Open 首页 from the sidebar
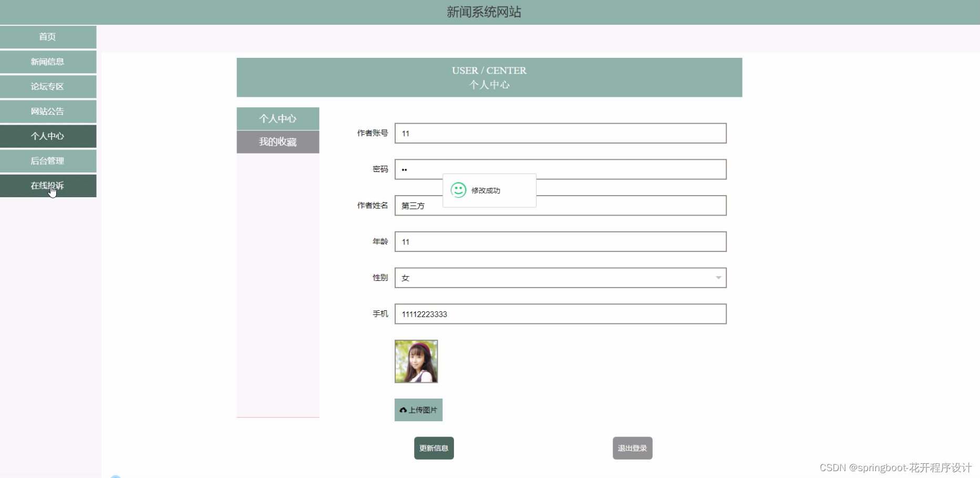The image size is (980, 478). click(47, 37)
